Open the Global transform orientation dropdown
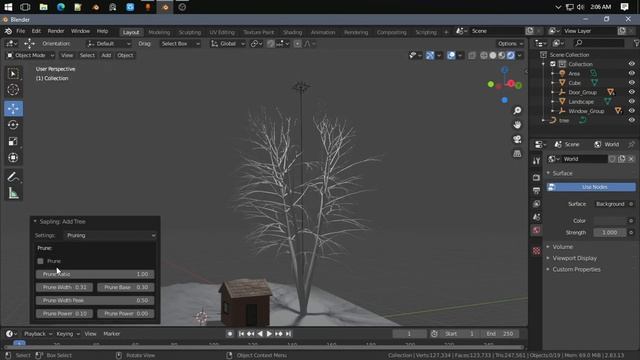This screenshot has height=360, width=640. [227, 44]
